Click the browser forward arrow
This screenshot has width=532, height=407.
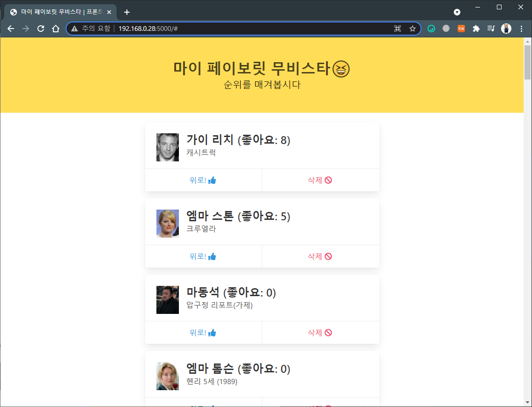click(x=26, y=29)
